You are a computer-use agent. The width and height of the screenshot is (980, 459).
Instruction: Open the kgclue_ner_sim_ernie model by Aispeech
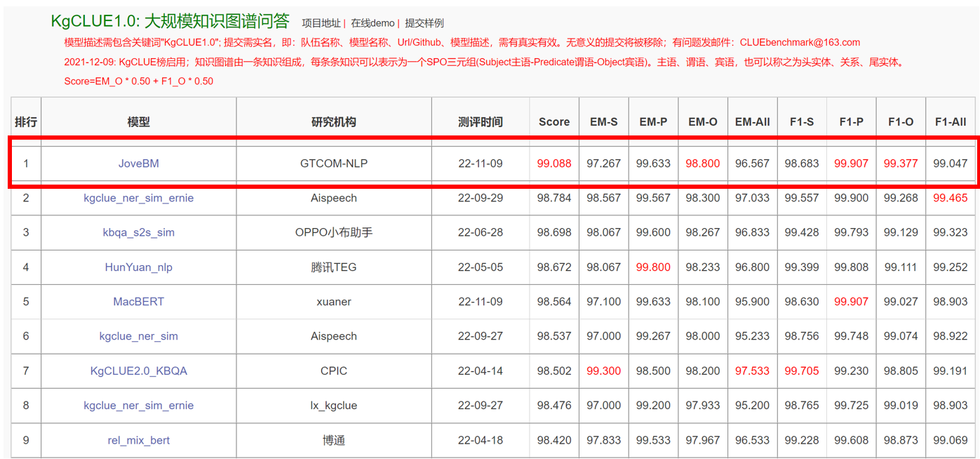(138, 198)
